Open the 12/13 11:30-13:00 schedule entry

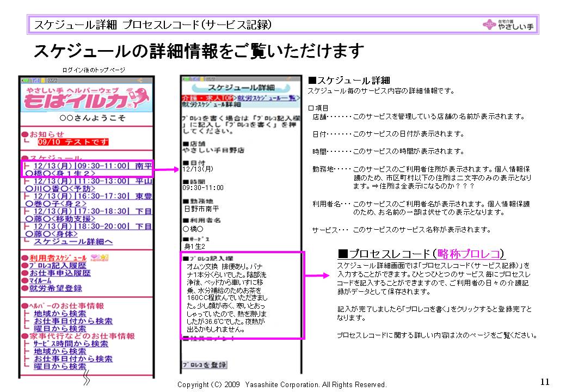pos(87,185)
